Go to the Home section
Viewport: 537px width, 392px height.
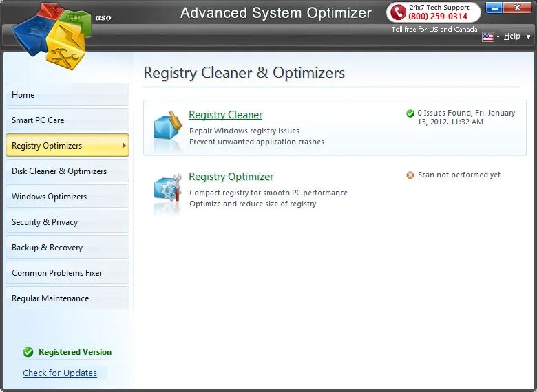[x=67, y=94]
